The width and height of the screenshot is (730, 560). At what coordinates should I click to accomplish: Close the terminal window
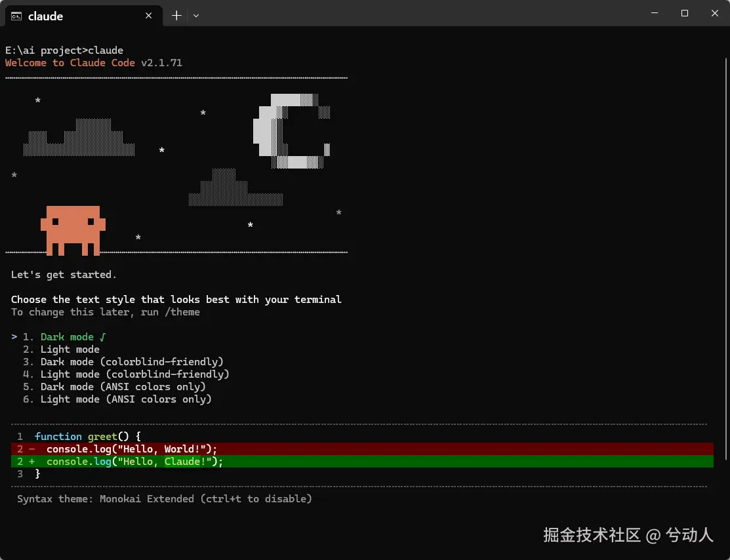[x=715, y=13]
